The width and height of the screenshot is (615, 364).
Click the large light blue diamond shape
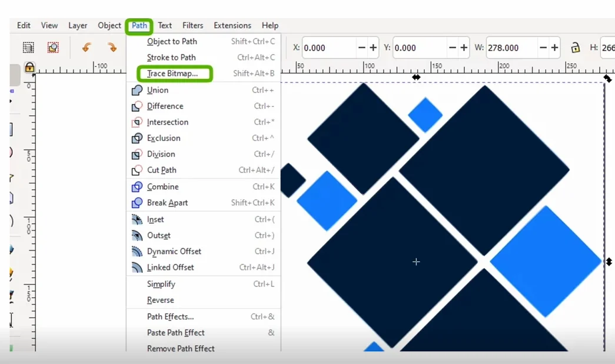[546, 261]
